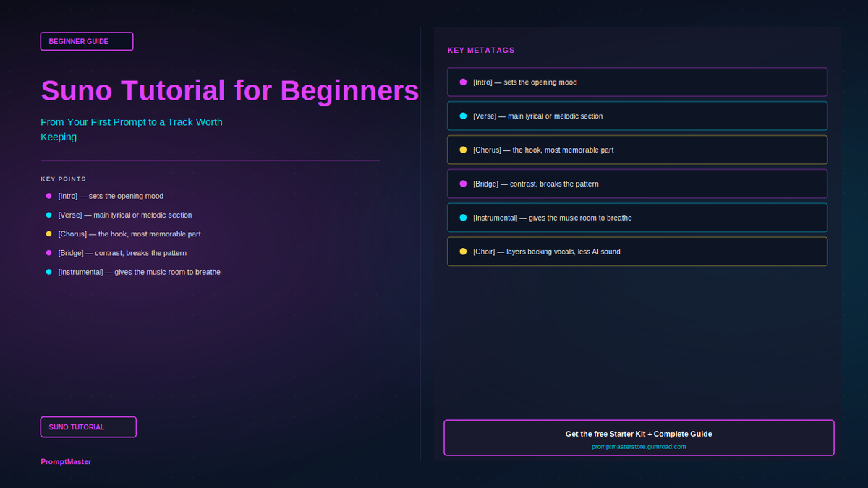Screen dimensions: 868x488
Task: Click the SUNO TUTORIAL badge
Action: click(88, 427)
